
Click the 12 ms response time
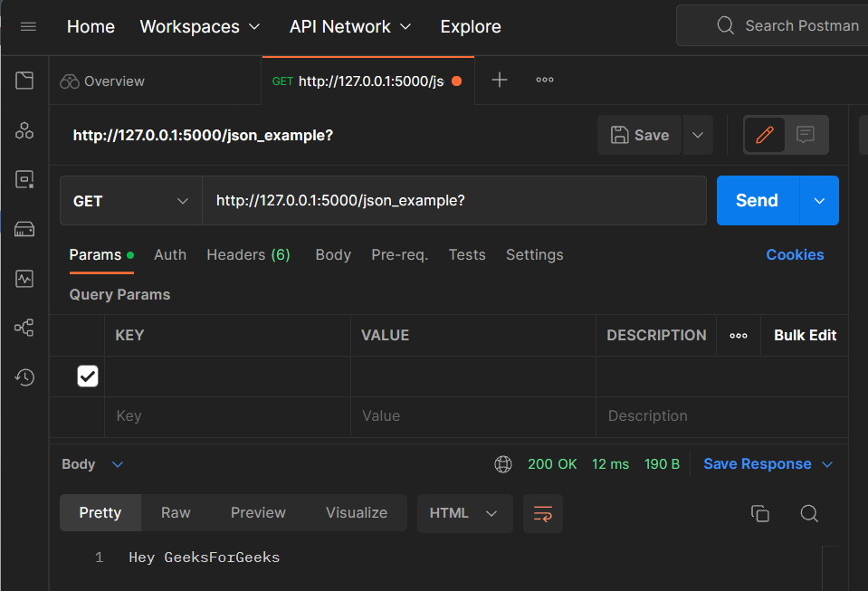[x=610, y=464]
